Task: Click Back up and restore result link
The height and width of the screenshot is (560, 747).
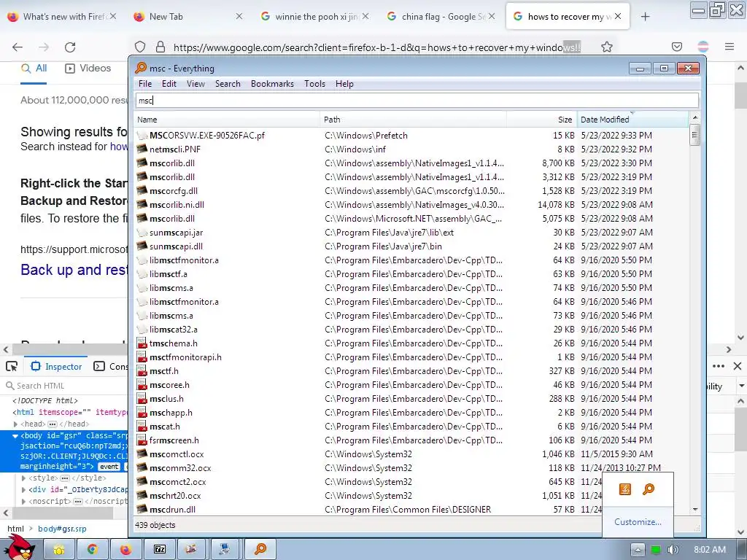Action: (74, 270)
